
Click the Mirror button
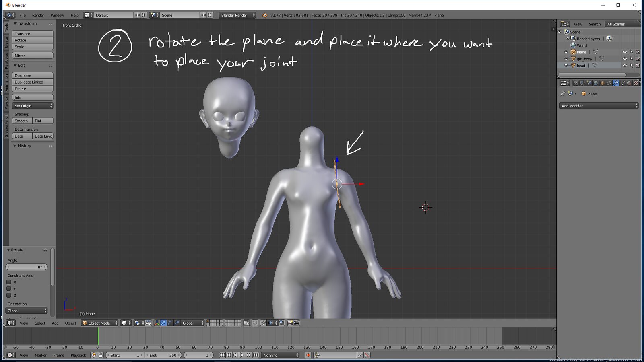[33, 56]
